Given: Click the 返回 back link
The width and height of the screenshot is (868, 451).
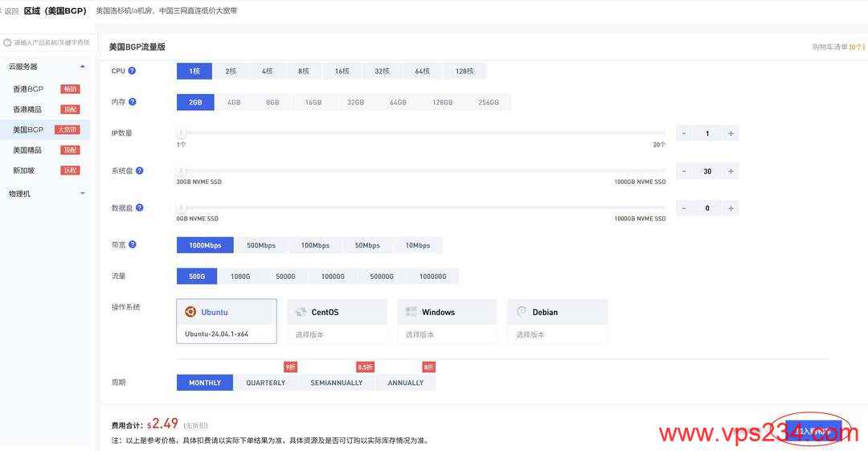Looking at the screenshot, I should point(10,11).
